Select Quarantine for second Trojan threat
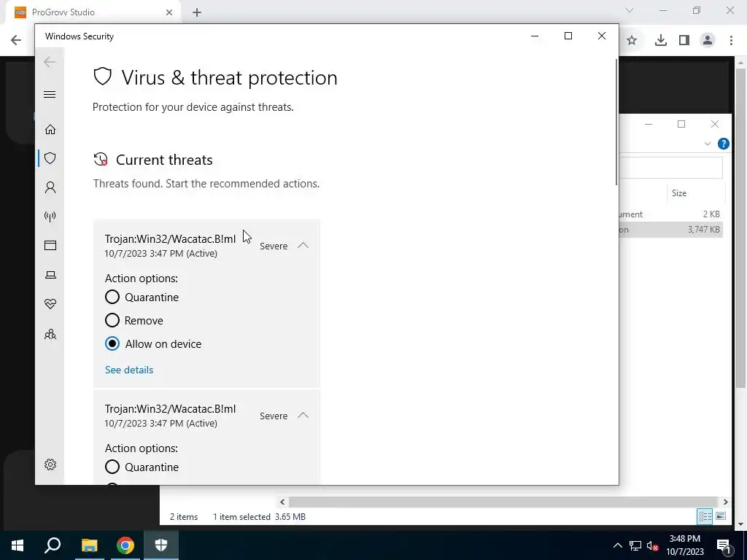 (x=112, y=467)
